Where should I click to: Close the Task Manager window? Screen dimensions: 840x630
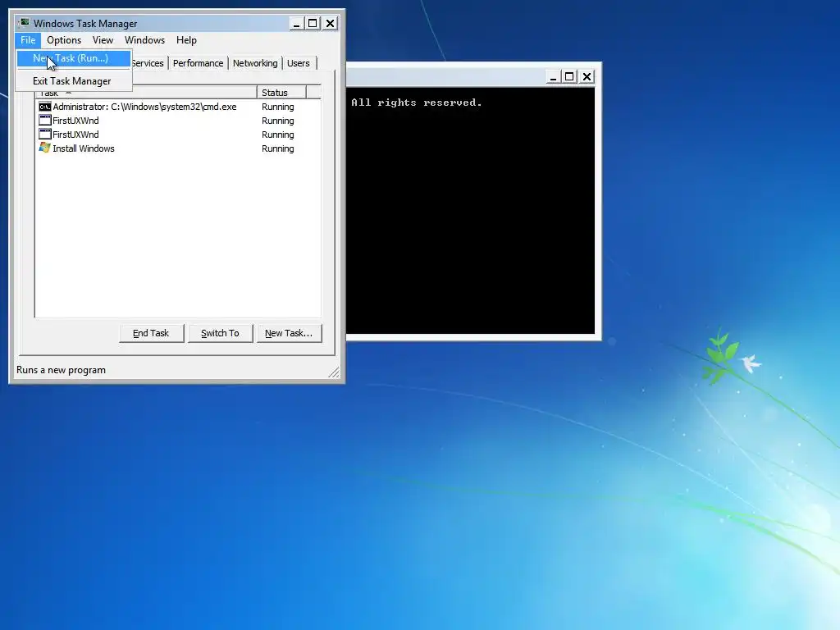click(330, 24)
